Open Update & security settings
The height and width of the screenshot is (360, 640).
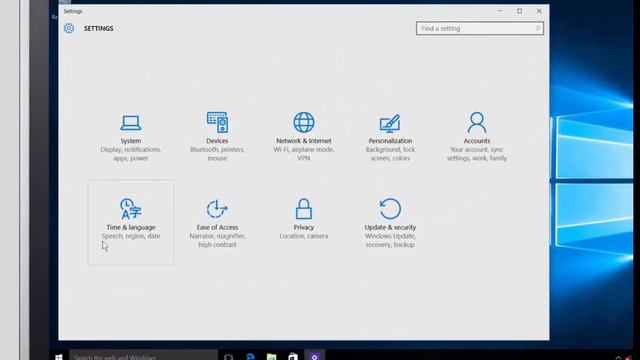click(390, 222)
